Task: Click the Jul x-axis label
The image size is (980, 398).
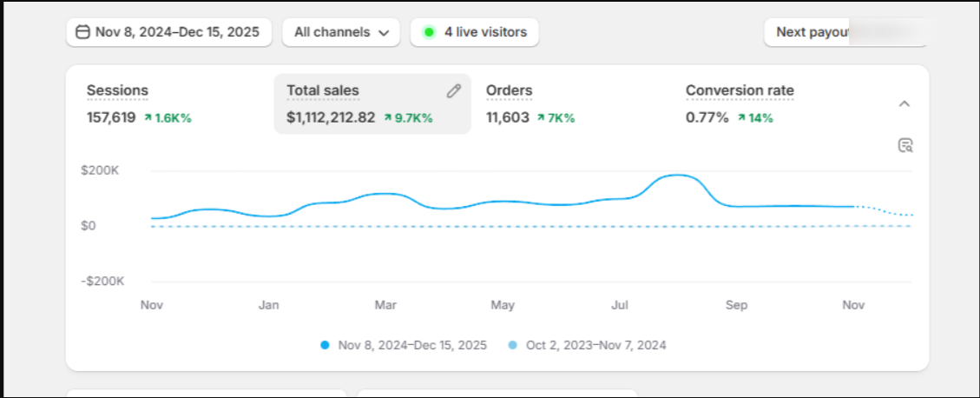Action: [620, 305]
